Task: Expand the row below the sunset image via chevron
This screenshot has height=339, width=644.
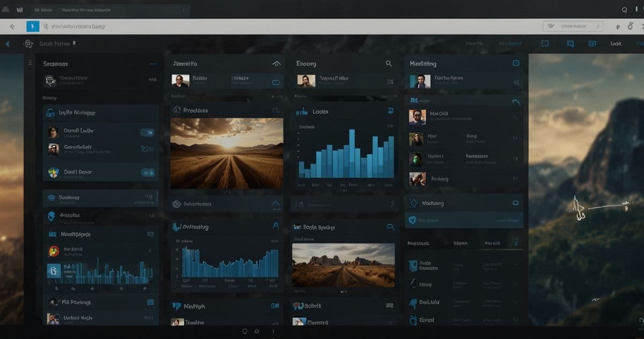Action: (276, 204)
